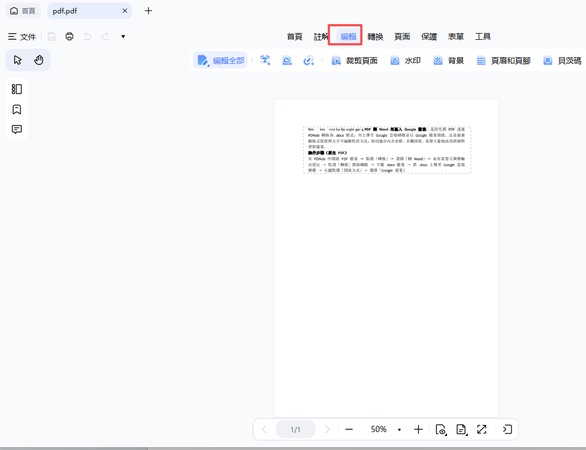Go to the next page arrow
This screenshot has height=450, width=586.
(327, 429)
